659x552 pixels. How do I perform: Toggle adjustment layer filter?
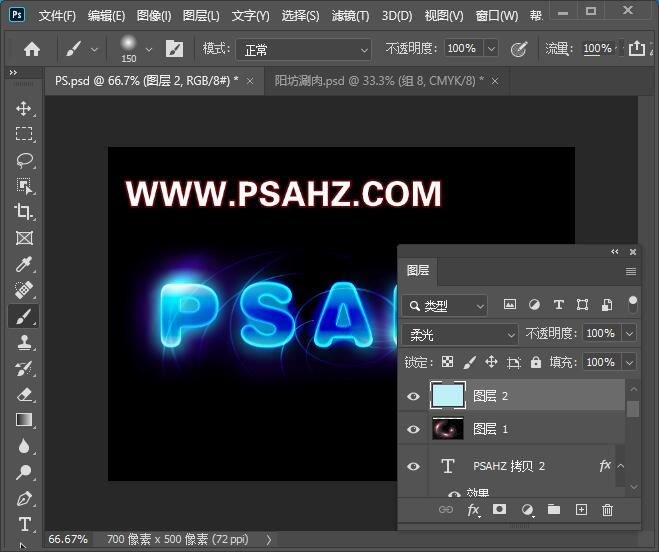[534, 304]
